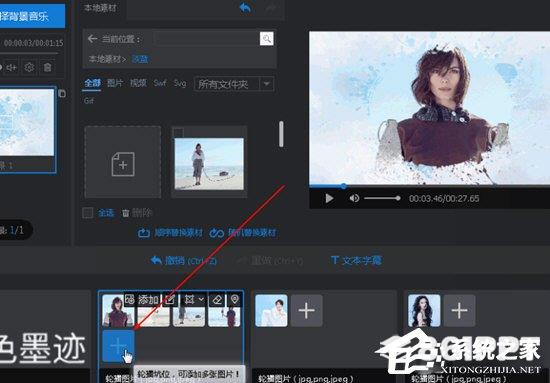Click the 文本字幕 text subtitle button

[356, 261]
